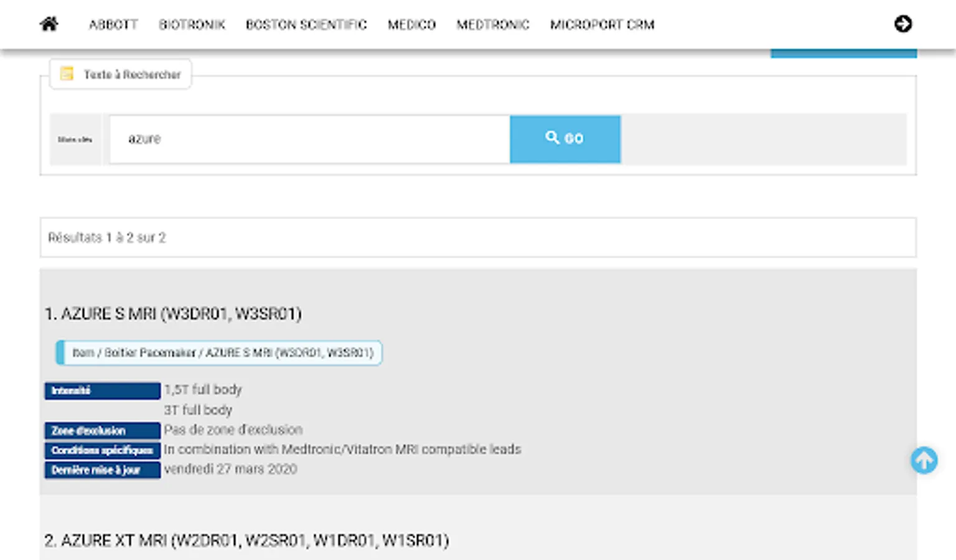This screenshot has width=956, height=560.
Task: Focus the keyword field containing azure
Action: point(309,139)
